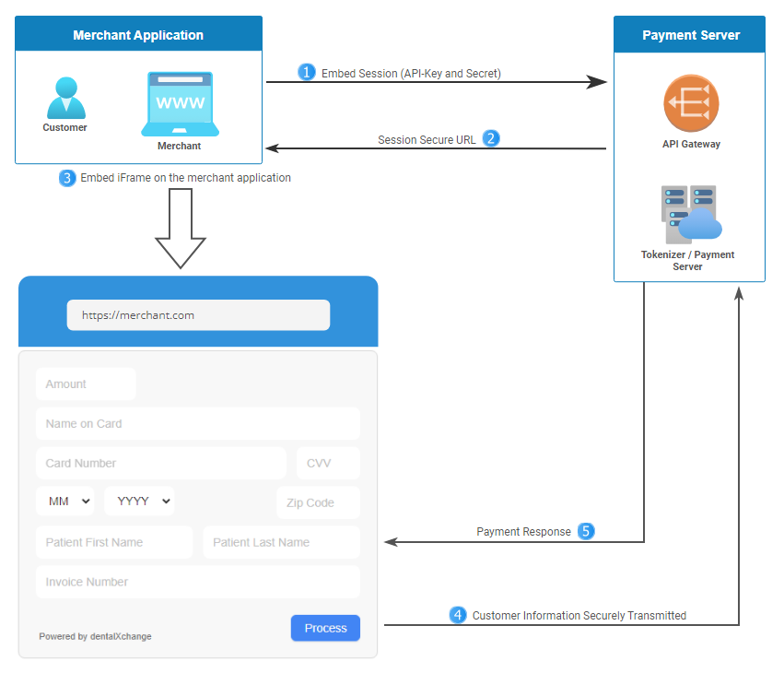Open the MM month dropdown
The width and height of the screenshot is (784, 673).
[64, 502]
